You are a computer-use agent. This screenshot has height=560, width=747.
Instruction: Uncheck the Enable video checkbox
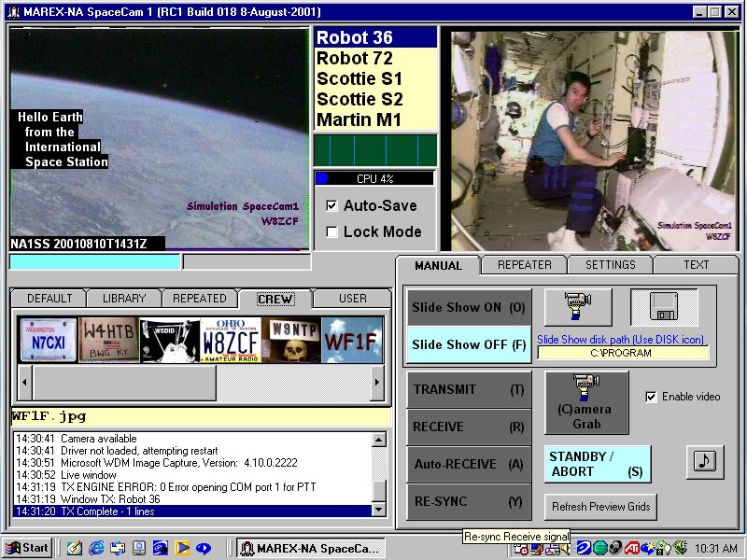point(651,397)
